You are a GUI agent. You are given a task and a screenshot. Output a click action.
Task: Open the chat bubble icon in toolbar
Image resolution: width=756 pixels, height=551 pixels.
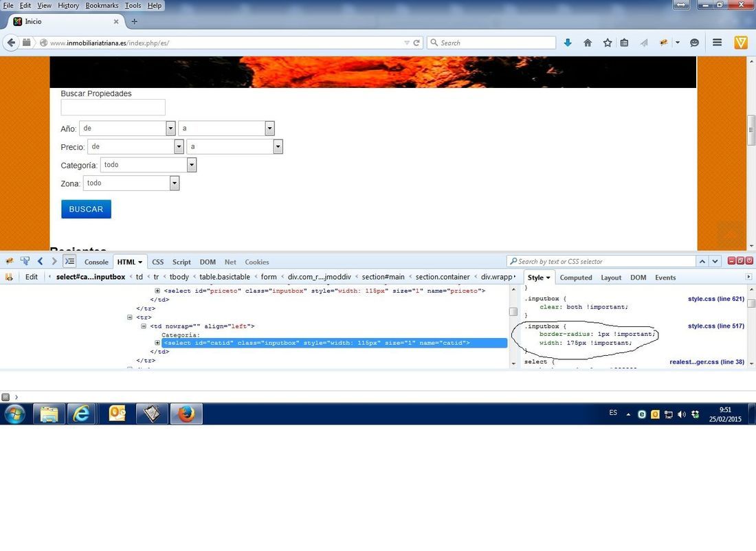coord(694,43)
